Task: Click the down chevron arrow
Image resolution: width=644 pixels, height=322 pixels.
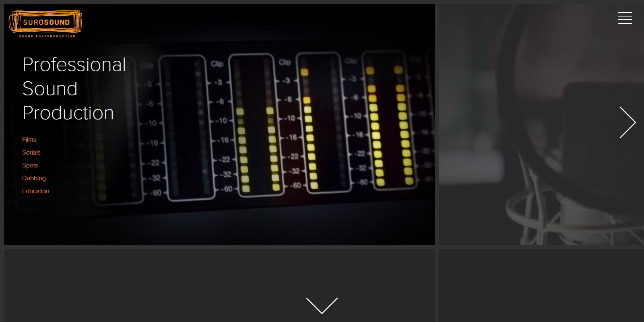Action: pos(322,305)
